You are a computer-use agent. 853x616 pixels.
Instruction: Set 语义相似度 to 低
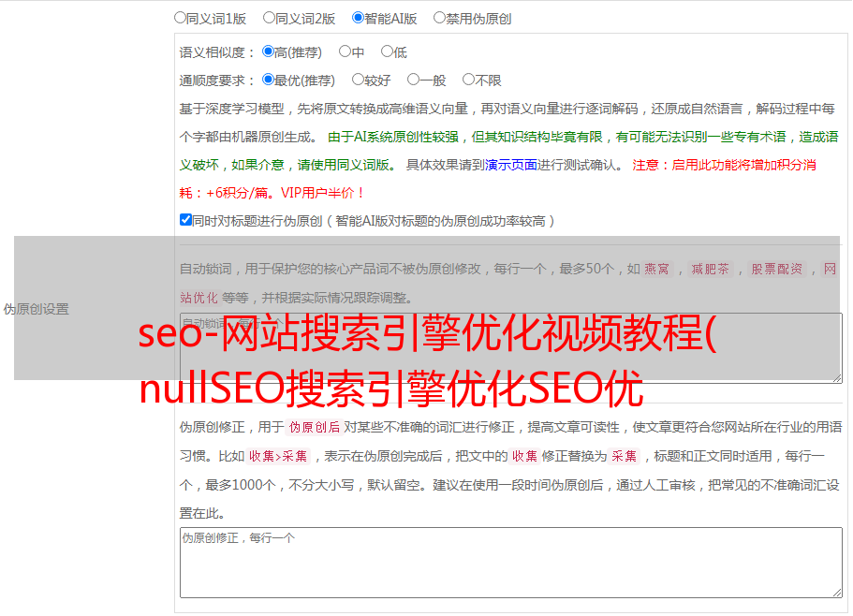387,51
